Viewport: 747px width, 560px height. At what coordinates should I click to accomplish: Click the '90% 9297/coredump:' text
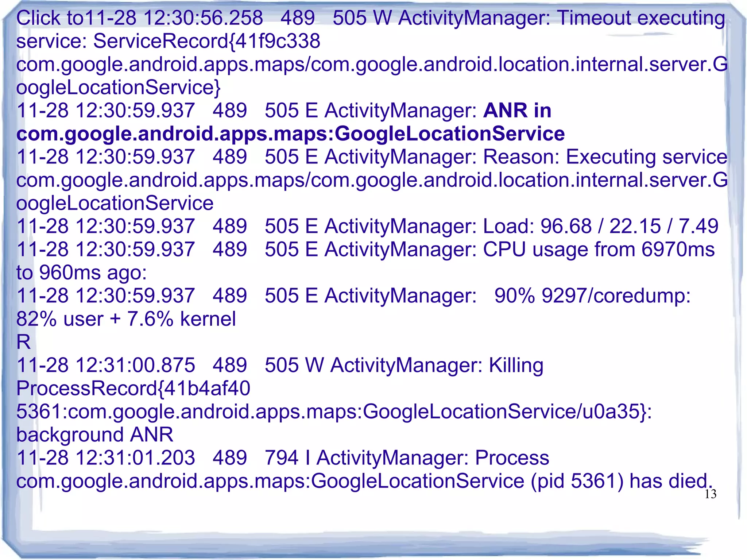(592, 296)
